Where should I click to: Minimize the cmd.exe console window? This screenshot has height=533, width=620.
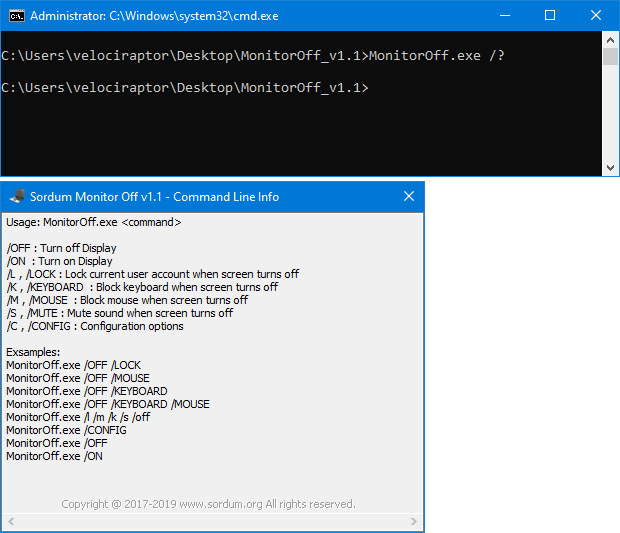504,16
